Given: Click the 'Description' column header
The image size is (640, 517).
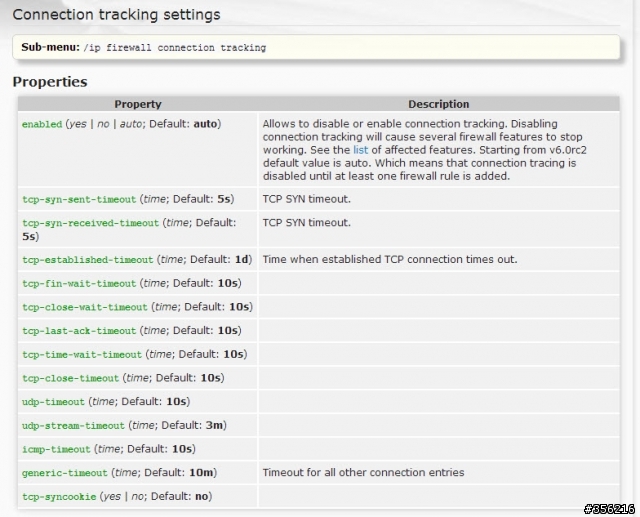Looking at the screenshot, I should 439,104.
